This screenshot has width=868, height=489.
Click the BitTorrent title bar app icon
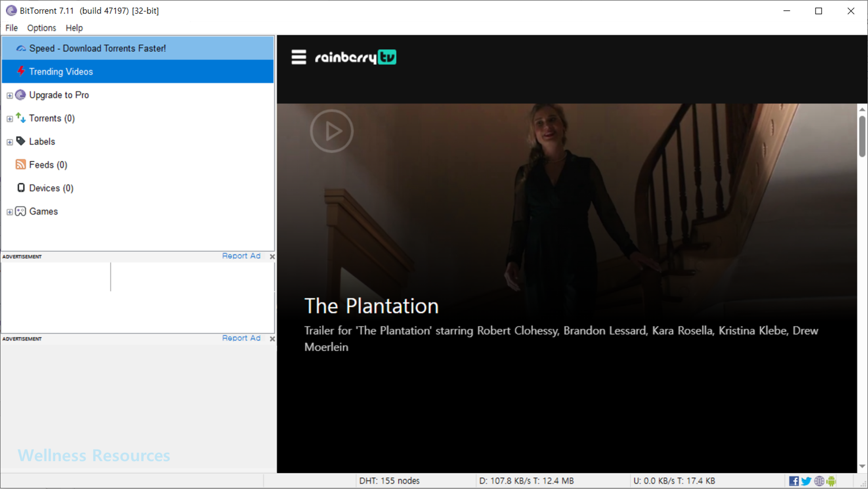click(11, 10)
